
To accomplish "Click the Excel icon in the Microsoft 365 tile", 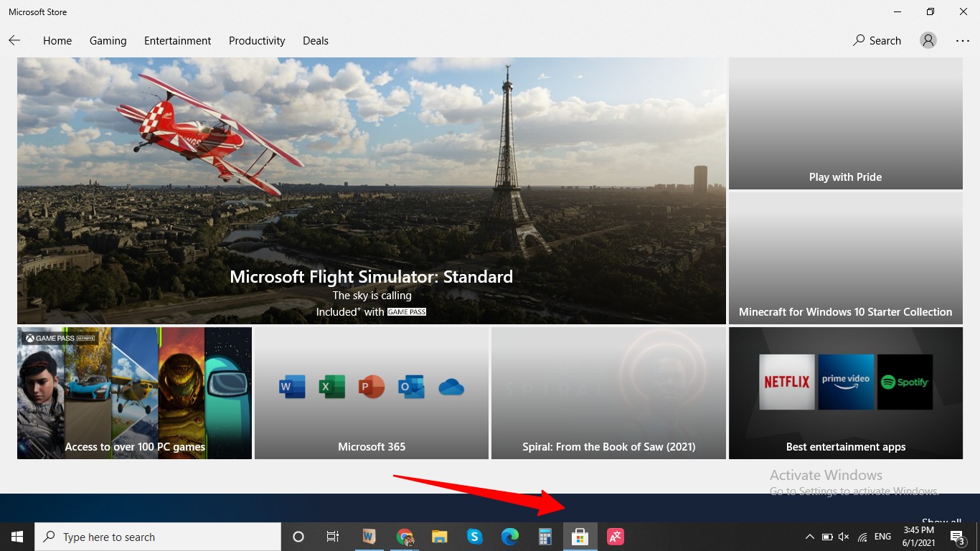I will click(x=332, y=387).
